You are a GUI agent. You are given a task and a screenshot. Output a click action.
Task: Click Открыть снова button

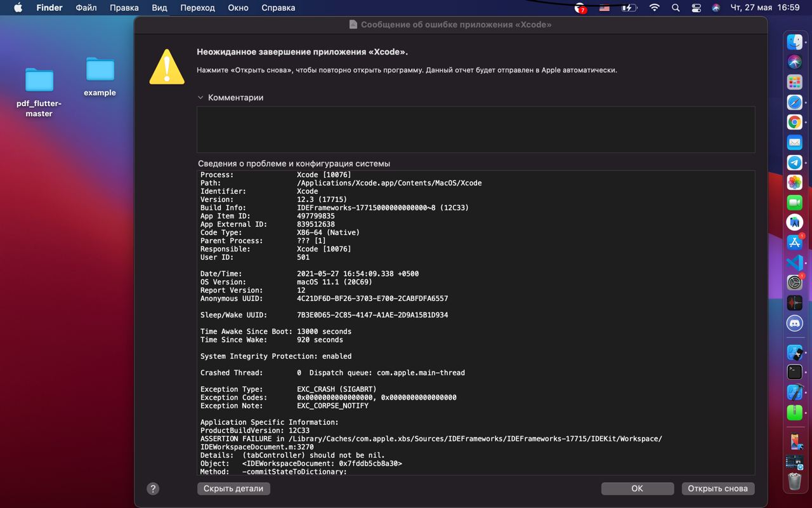718,488
